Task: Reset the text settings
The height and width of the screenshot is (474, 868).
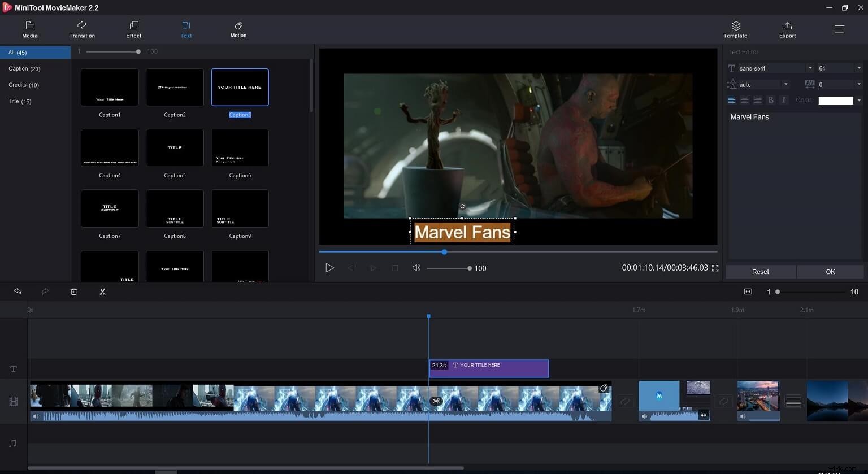Action: coord(760,272)
